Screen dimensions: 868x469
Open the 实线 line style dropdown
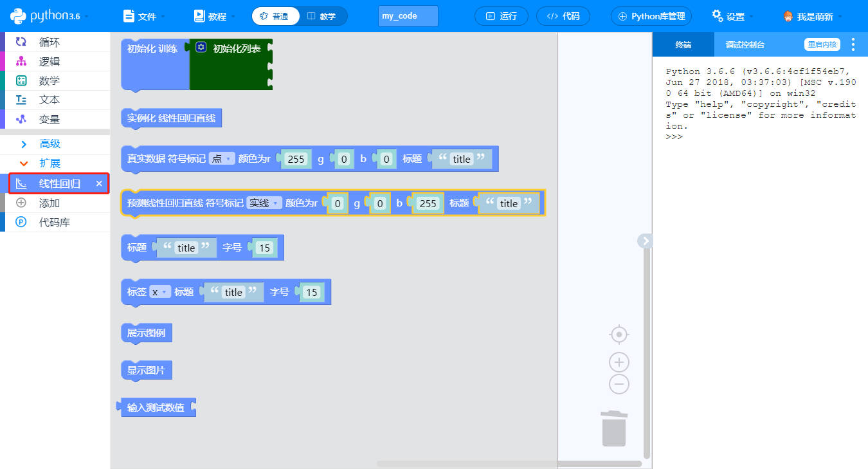tap(264, 203)
